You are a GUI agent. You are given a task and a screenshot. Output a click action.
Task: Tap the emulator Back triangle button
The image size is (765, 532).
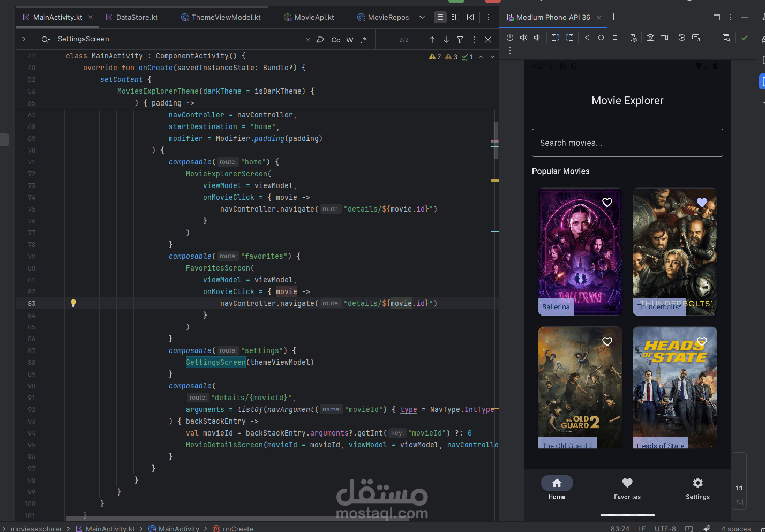click(587, 38)
